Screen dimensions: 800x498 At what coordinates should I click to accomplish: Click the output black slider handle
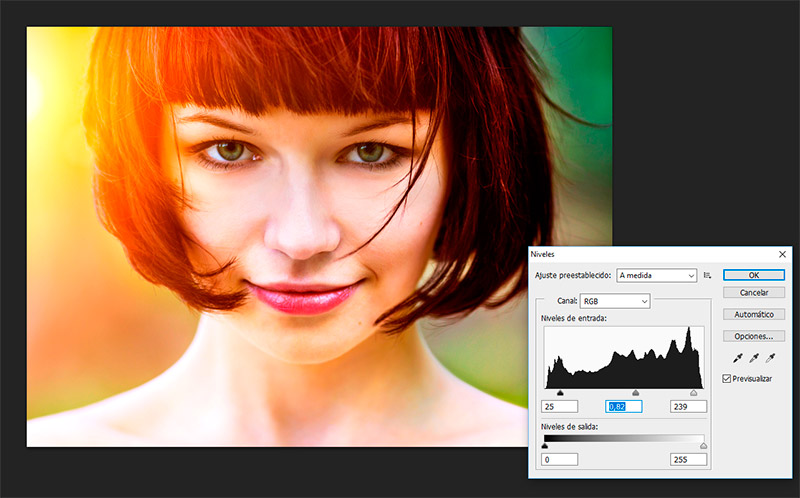tap(545, 446)
